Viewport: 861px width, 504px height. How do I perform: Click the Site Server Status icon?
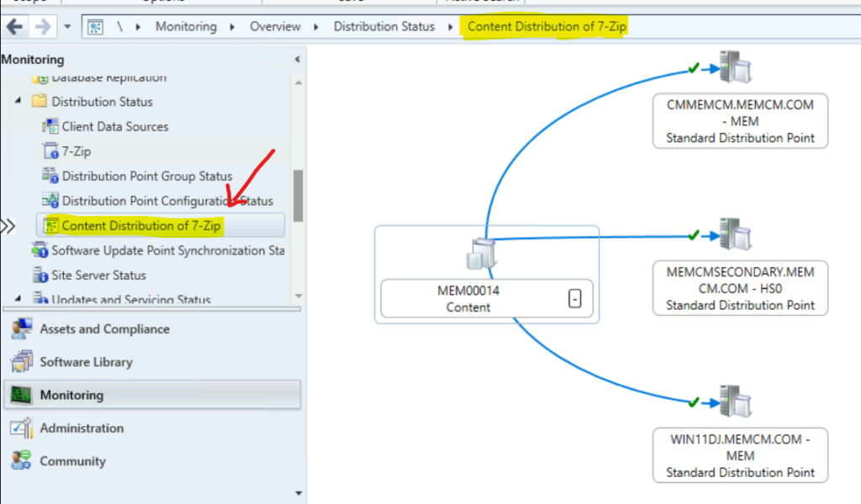40,275
